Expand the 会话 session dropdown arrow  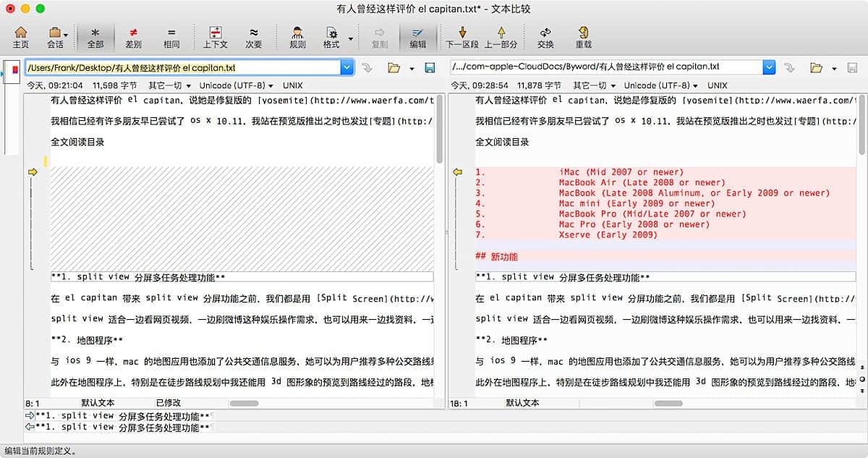click(x=66, y=35)
